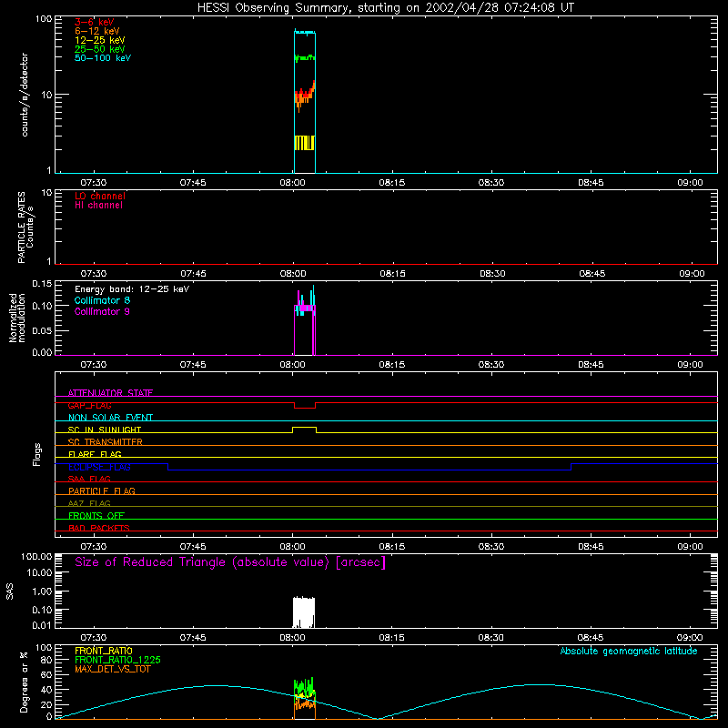Click the 60 tick on Degrees axis
The width and height of the screenshot is (728, 728).
(x=46, y=675)
